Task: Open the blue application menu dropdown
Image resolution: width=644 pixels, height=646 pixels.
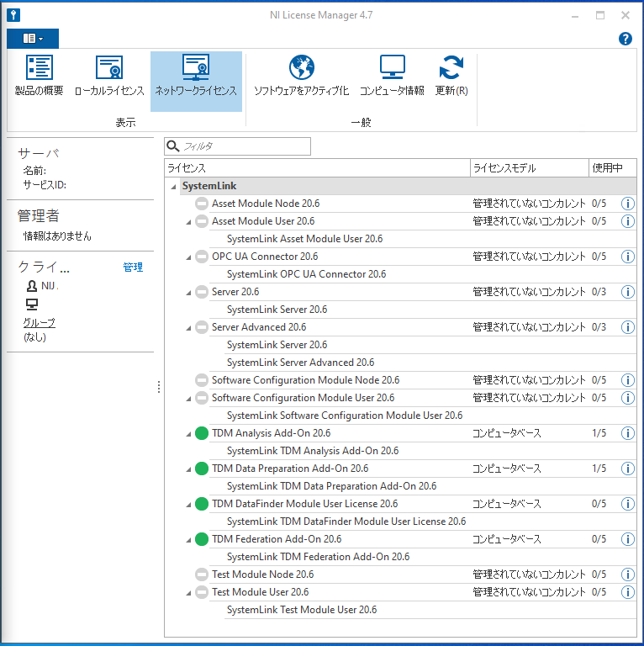Action: click(x=33, y=39)
